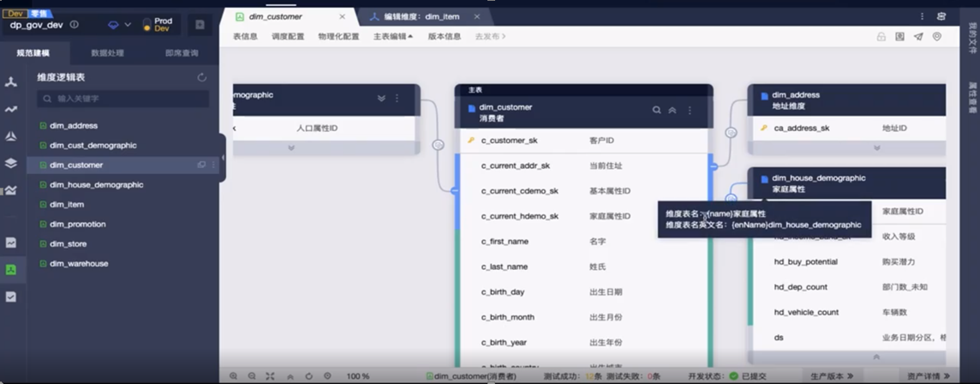
Task: Close the 编辑维度: dim_item tab
Action: pyautogui.click(x=477, y=17)
